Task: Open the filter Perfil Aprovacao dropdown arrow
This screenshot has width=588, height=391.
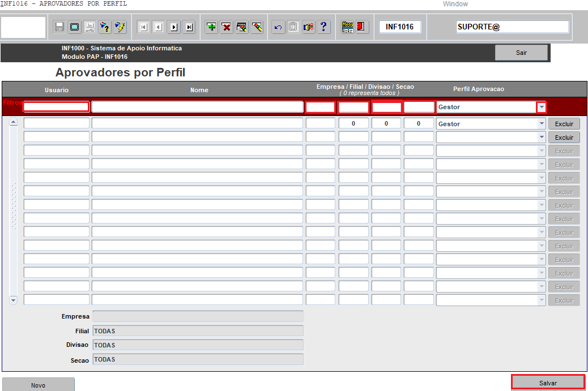Action: point(542,107)
